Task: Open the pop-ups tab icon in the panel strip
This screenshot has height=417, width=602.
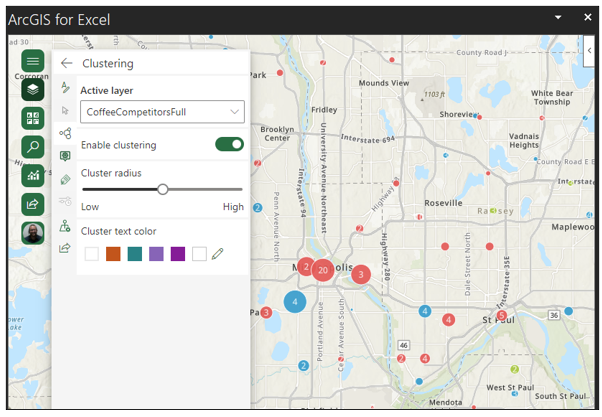Action: click(66, 156)
